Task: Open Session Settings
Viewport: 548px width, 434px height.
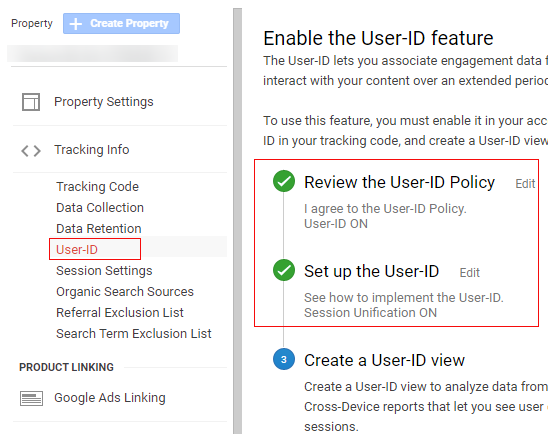Action: [x=104, y=271]
